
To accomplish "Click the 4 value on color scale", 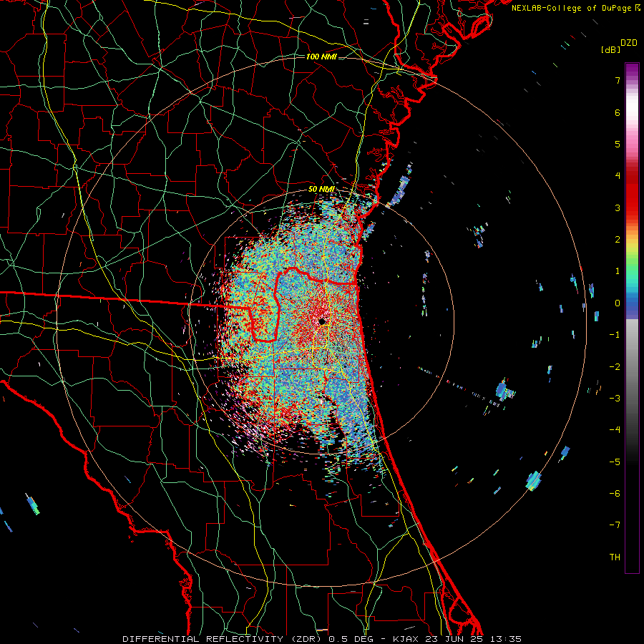I will (x=618, y=176).
